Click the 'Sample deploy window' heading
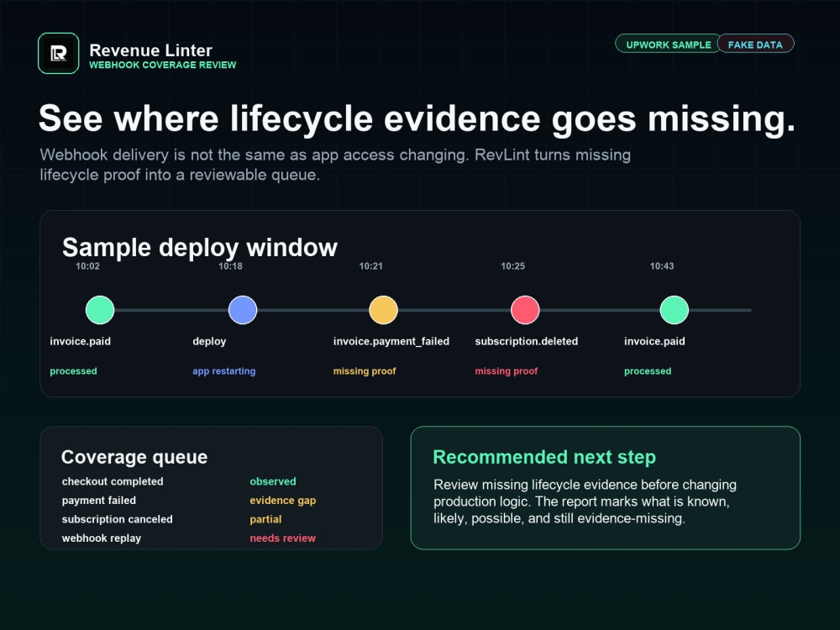Screen dimensions: 840x630 [200, 248]
